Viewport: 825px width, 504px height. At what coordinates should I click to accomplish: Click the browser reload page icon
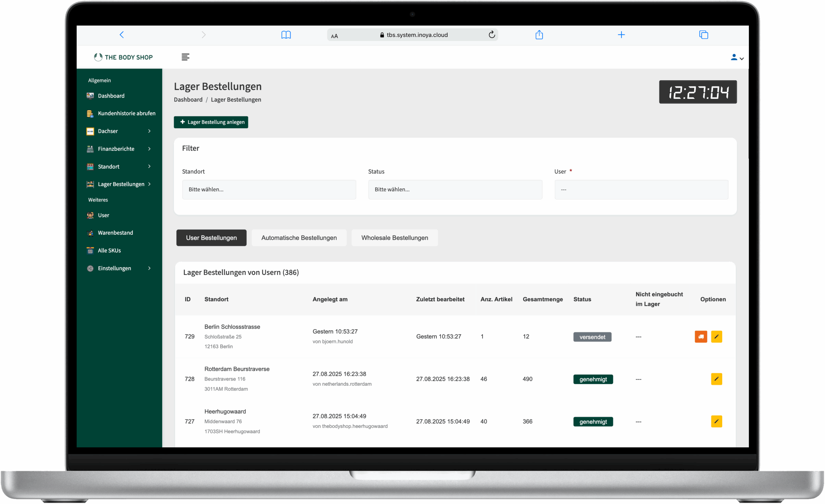click(491, 34)
